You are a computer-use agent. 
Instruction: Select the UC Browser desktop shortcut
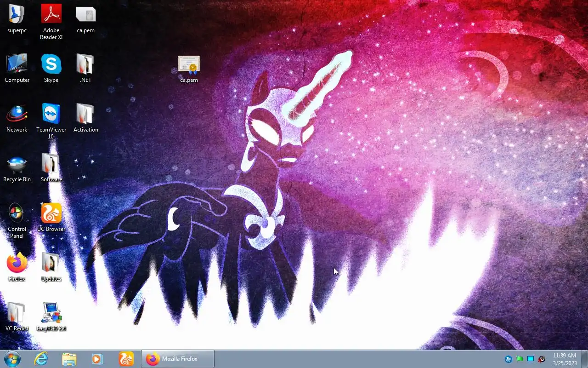tap(51, 217)
